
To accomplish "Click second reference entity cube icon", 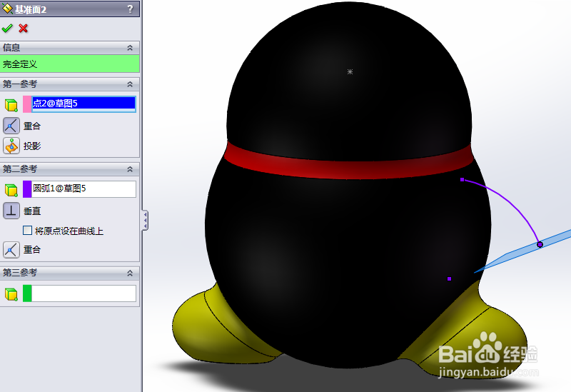I will tap(11, 190).
